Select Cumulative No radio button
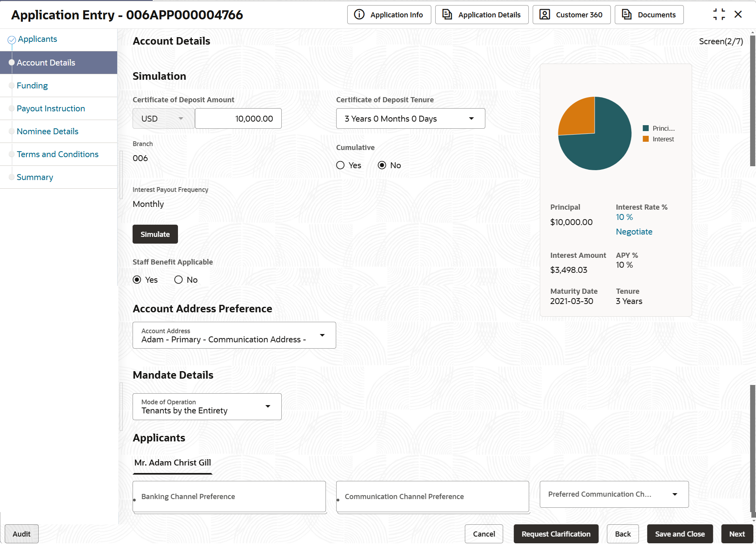The width and height of the screenshot is (756, 550). coord(382,165)
